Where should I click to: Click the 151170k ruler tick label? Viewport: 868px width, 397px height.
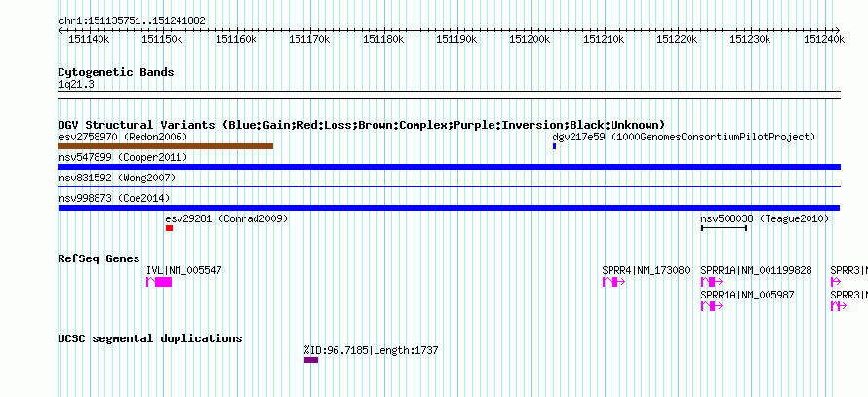coord(309,39)
